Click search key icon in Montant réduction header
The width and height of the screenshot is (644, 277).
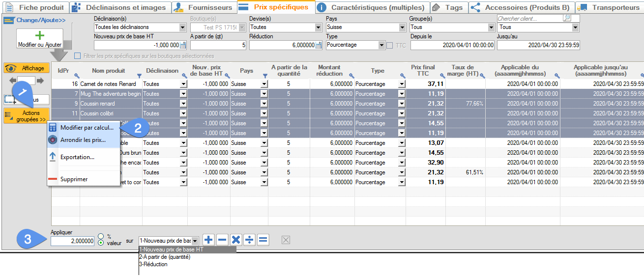click(x=351, y=76)
